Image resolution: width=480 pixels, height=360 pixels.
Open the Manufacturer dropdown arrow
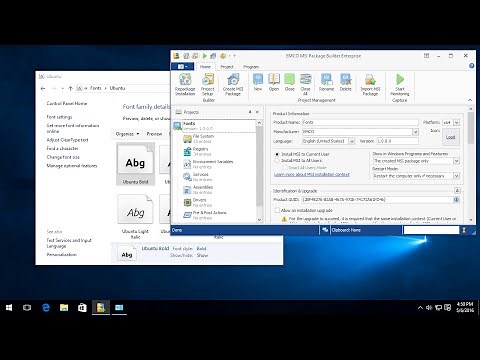[x=415, y=132]
